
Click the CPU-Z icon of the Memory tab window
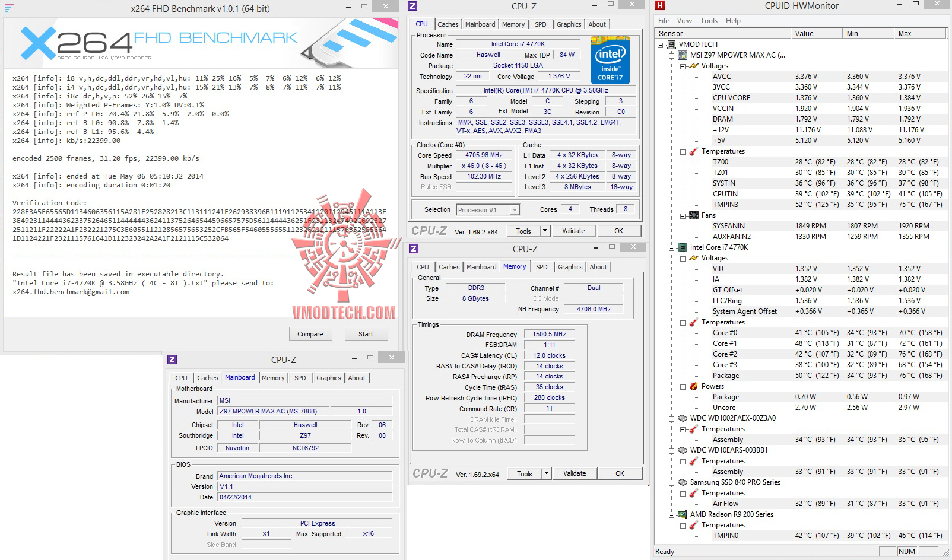[414, 249]
